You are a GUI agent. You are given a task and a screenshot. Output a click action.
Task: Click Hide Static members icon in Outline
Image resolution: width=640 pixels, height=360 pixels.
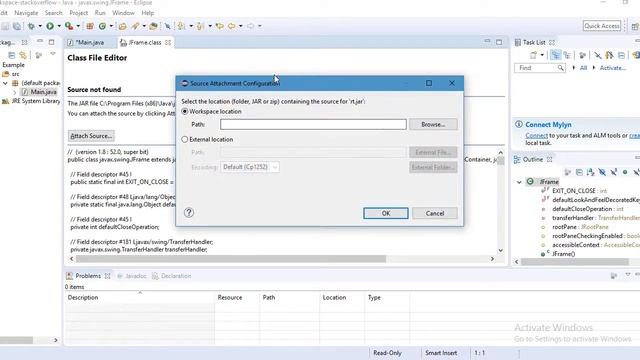click(613, 173)
